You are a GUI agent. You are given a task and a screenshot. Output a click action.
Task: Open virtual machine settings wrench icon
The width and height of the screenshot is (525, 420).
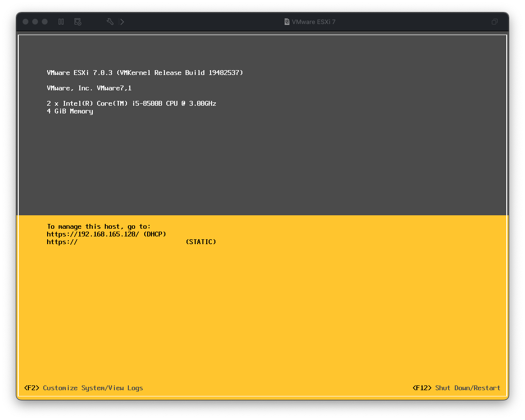[110, 22]
